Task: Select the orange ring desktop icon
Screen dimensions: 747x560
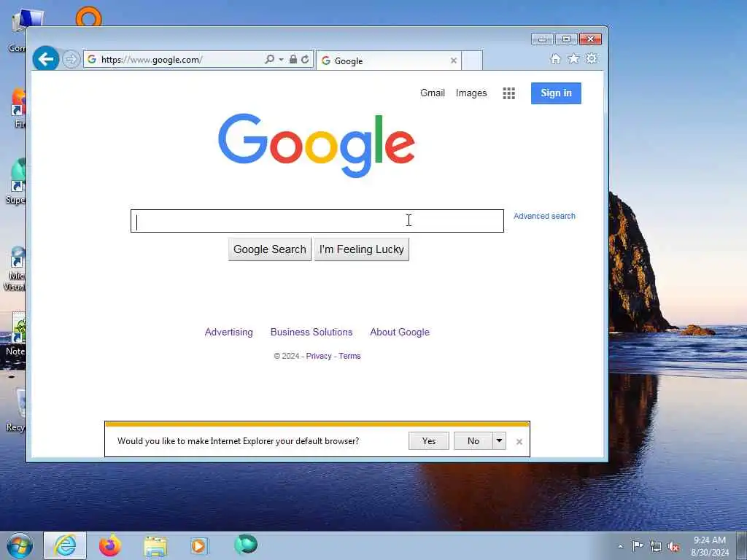Action: [88, 16]
